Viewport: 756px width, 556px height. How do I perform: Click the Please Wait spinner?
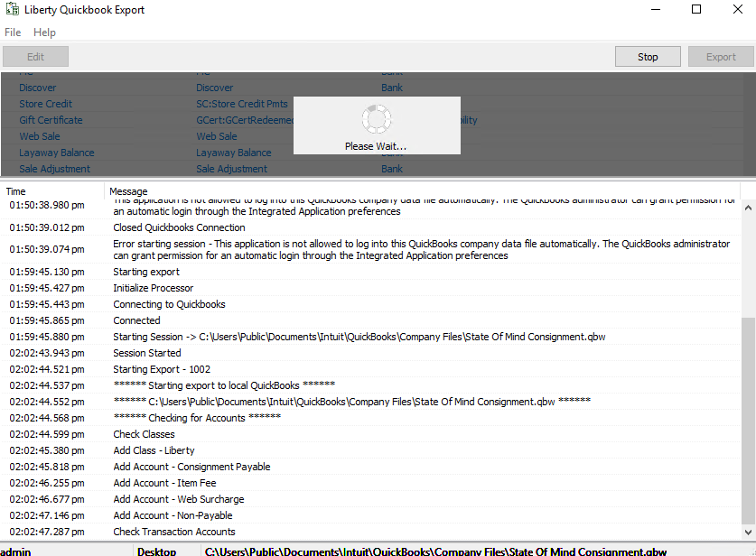[377, 119]
